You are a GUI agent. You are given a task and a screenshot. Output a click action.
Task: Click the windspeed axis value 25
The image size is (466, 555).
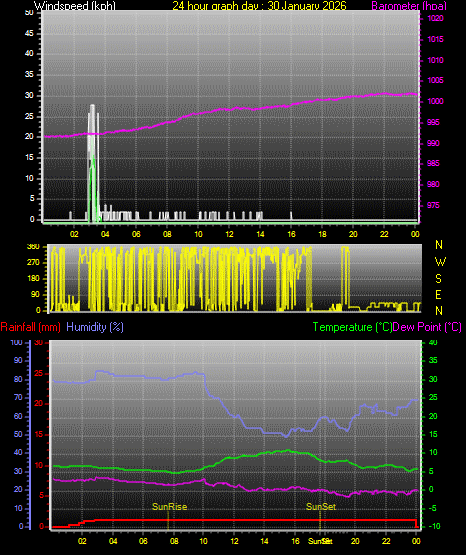(x=29, y=116)
